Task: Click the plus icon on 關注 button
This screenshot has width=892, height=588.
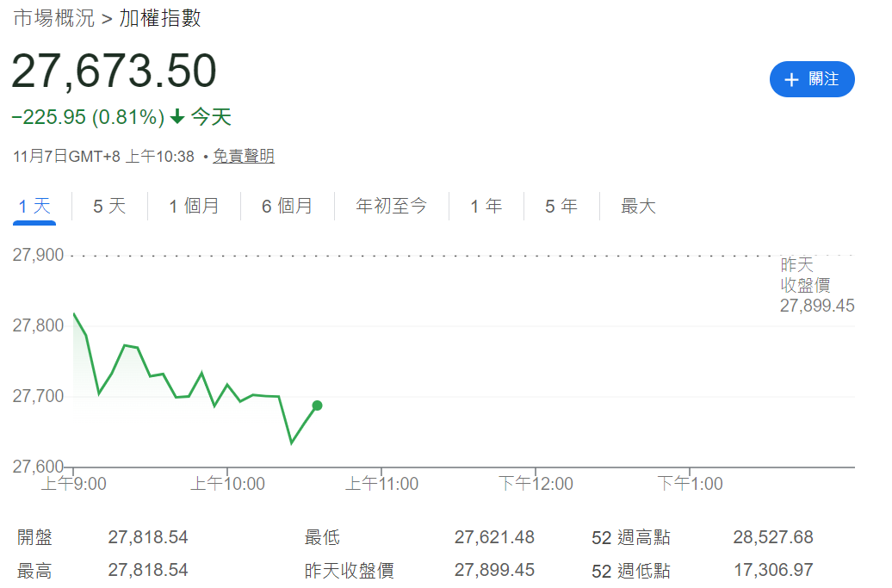Action: click(x=791, y=79)
